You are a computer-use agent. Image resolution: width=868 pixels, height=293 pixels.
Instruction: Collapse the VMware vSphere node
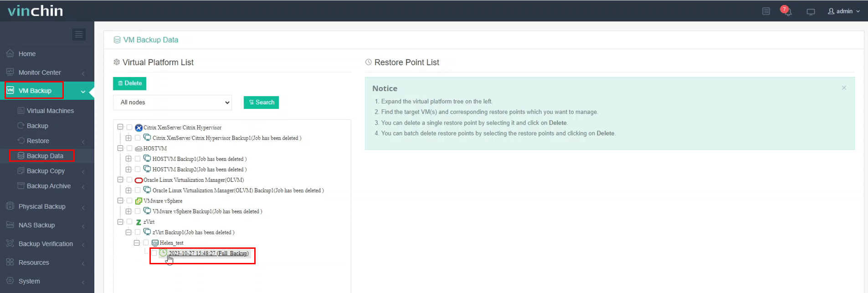click(x=120, y=200)
